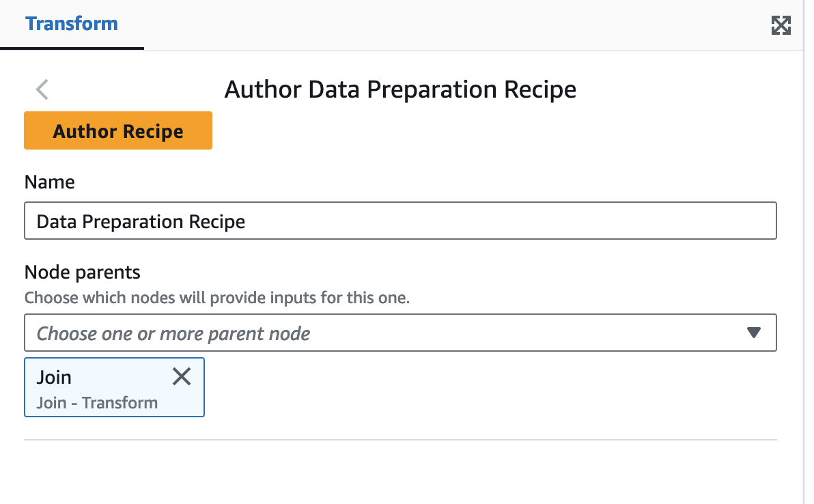Click the underline beneath the Transform tab

(x=72, y=49)
